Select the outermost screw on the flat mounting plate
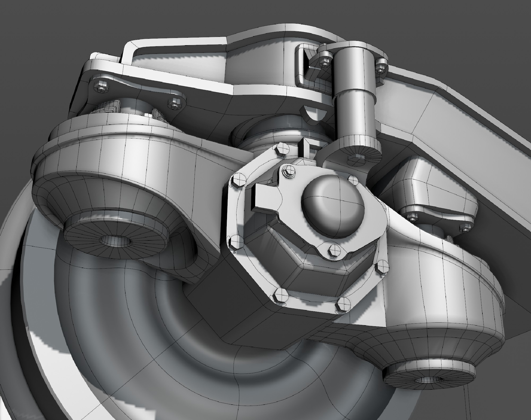 tap(102, 87)
